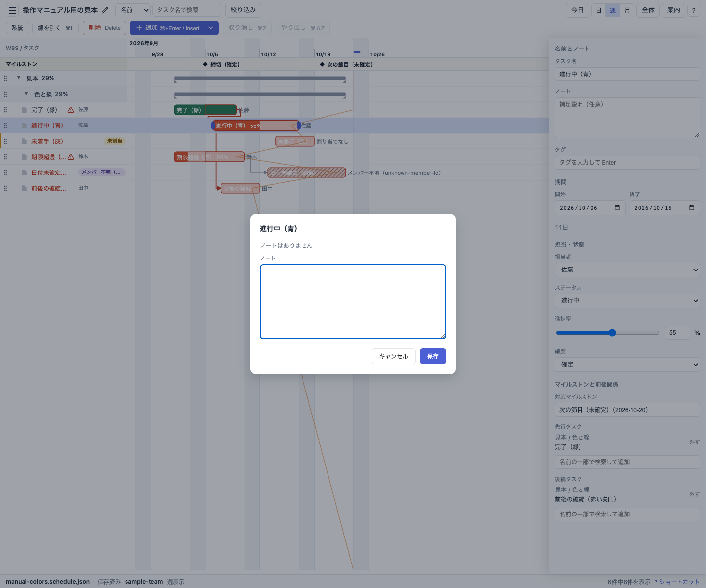Open the 確度 dropdown showing 確定

click(627, 365)
